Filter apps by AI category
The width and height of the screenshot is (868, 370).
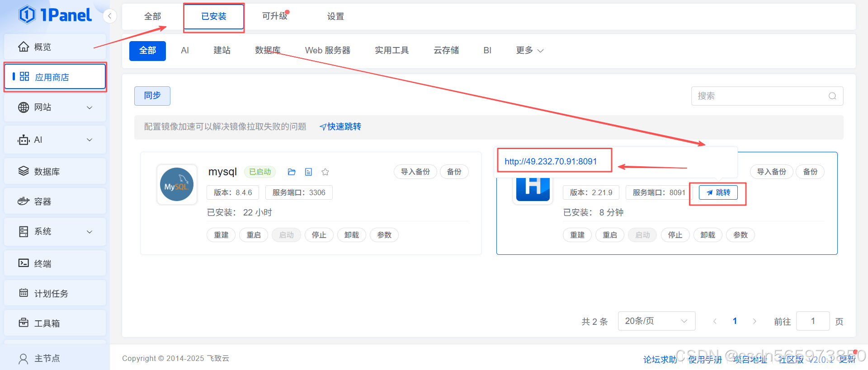click(x=185, y=51)
